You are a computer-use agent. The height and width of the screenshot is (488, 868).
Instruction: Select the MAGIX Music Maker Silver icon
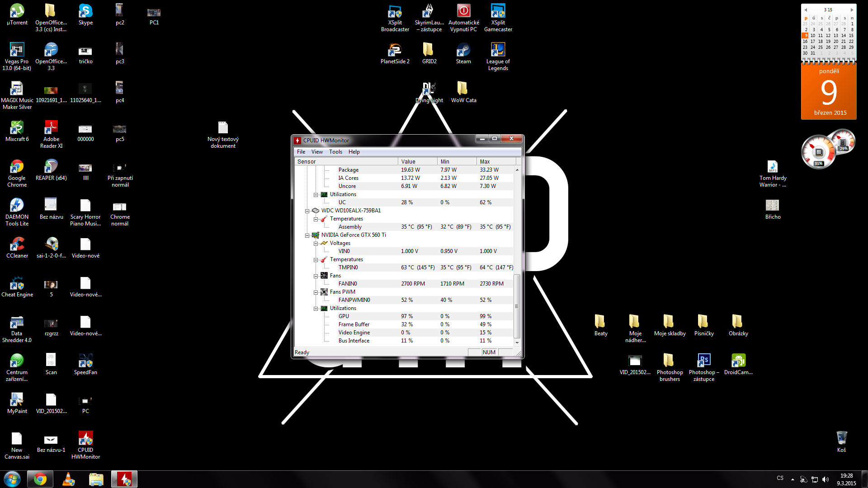17,95
